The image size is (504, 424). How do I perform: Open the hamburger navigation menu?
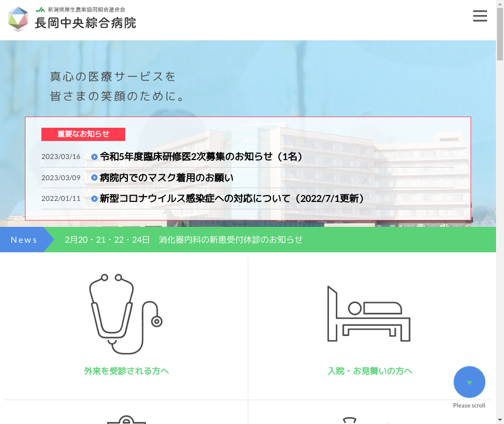pos(480,16)
